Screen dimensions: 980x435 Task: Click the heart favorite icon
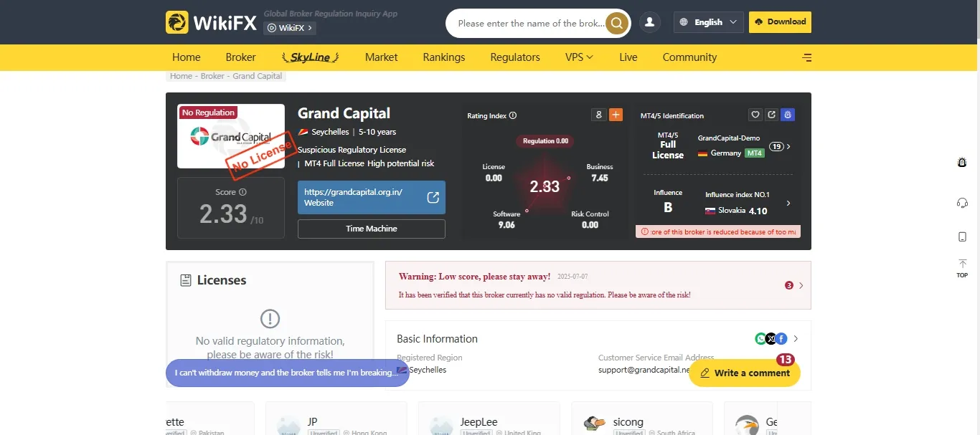(x=755, y=115)
